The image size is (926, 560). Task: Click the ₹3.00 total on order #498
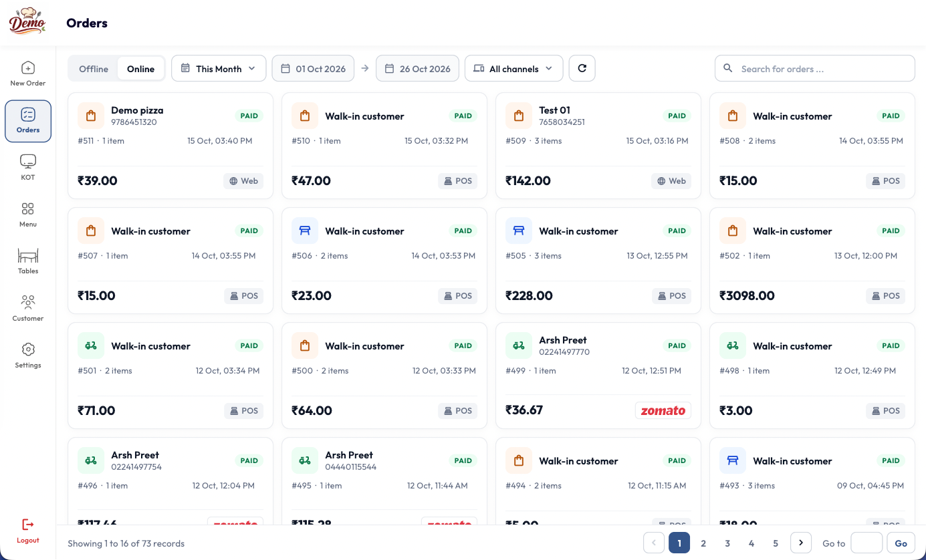736,411
